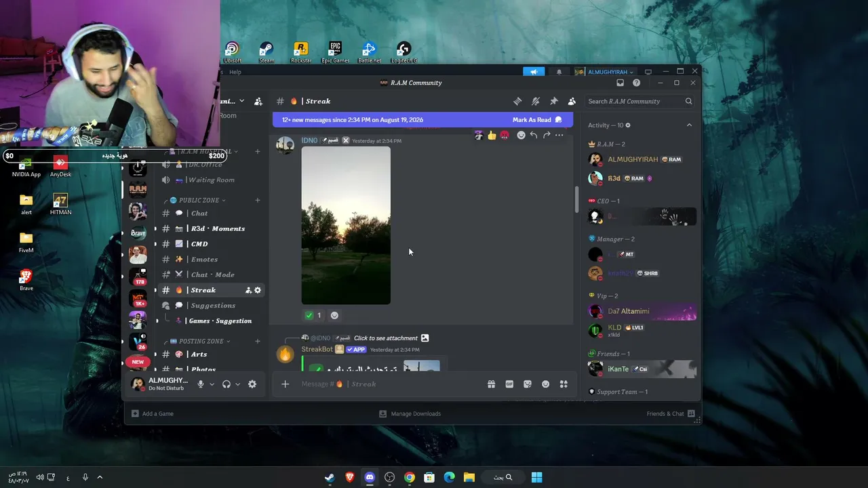868x488 pixels.
Task: Open the sticker picker in the message bar
Action: click(x=528, y=384)
